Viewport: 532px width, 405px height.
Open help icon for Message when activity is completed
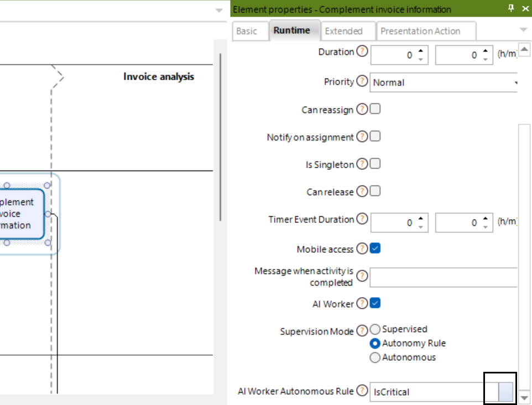pyautogui.click(x=362, y=276)
